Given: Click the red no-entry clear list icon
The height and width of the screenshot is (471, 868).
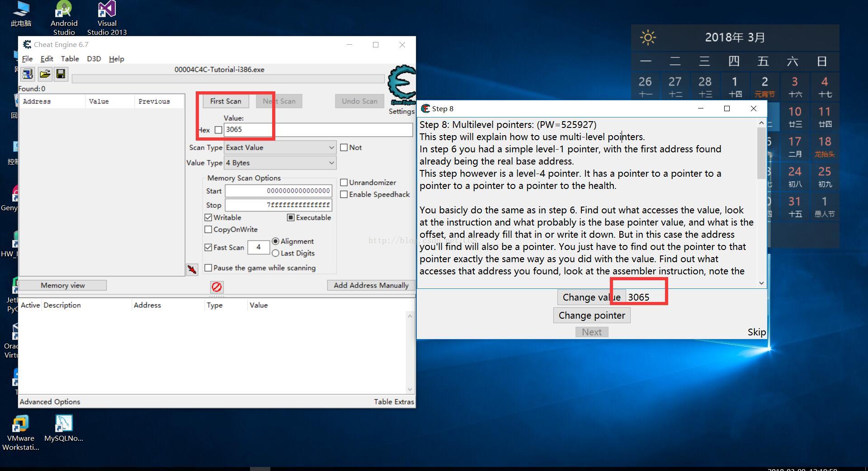Looking at the screenshot, I should pos(217,287).
